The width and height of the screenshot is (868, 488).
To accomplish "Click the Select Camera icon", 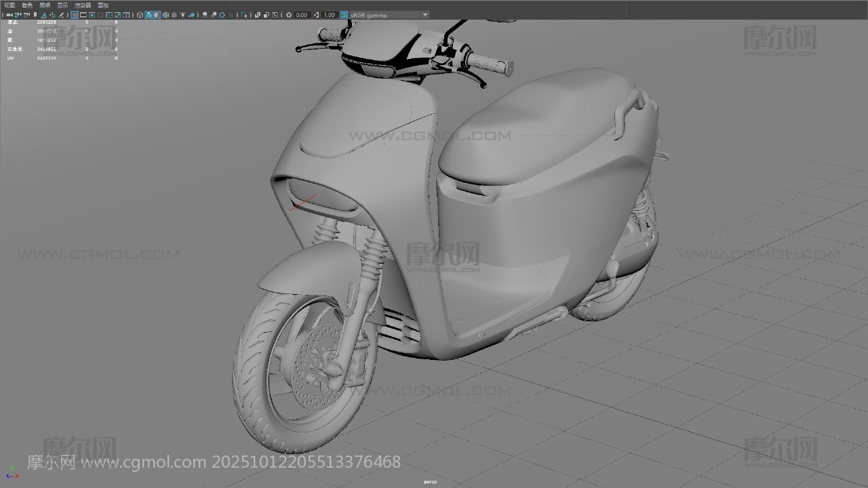I will 9,15.
